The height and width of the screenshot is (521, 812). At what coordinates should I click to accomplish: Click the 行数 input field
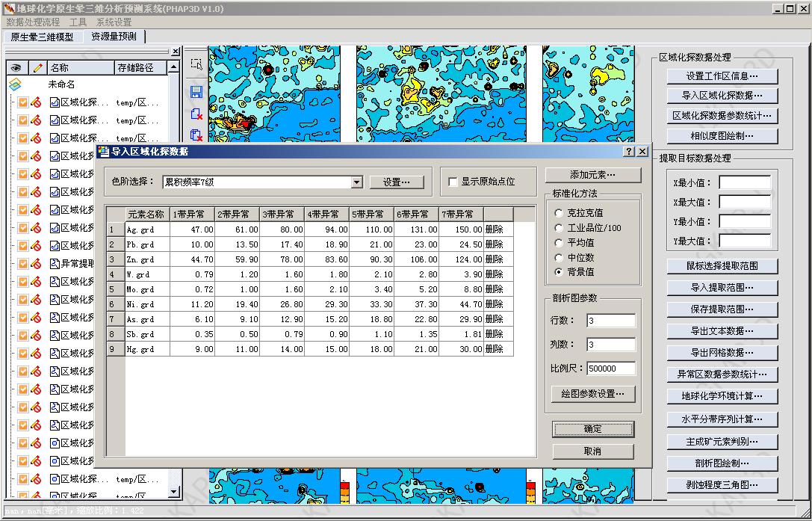(x=611, y=321)
